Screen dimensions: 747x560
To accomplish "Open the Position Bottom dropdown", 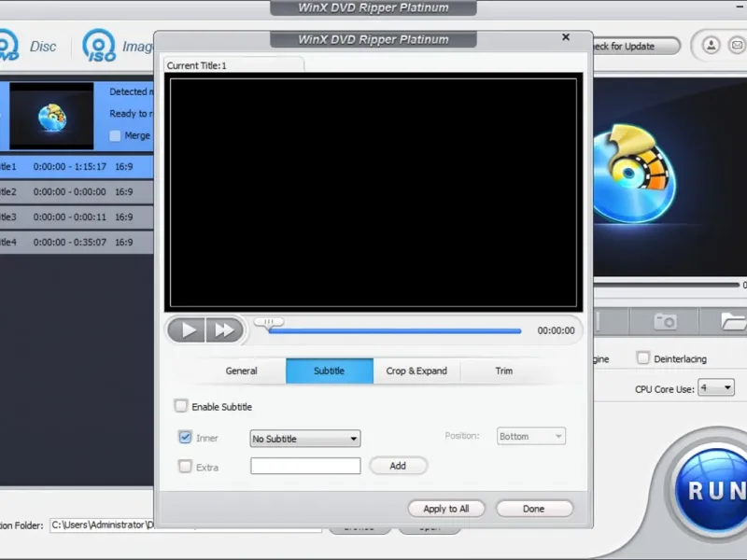I will tap(530, 436).
